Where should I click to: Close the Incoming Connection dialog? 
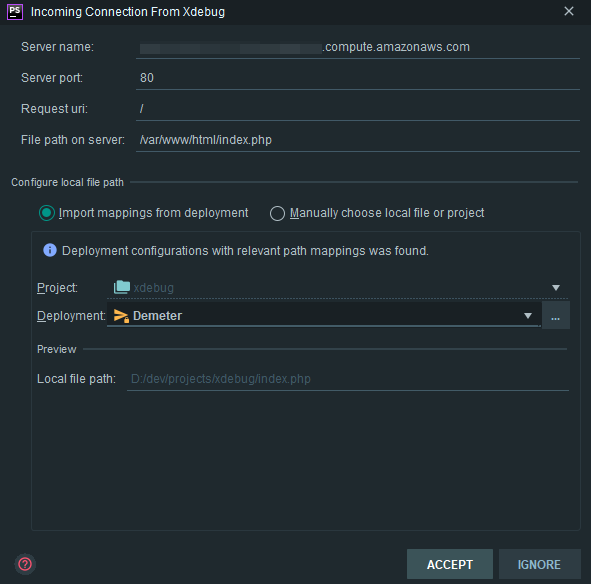pos(569,11)
